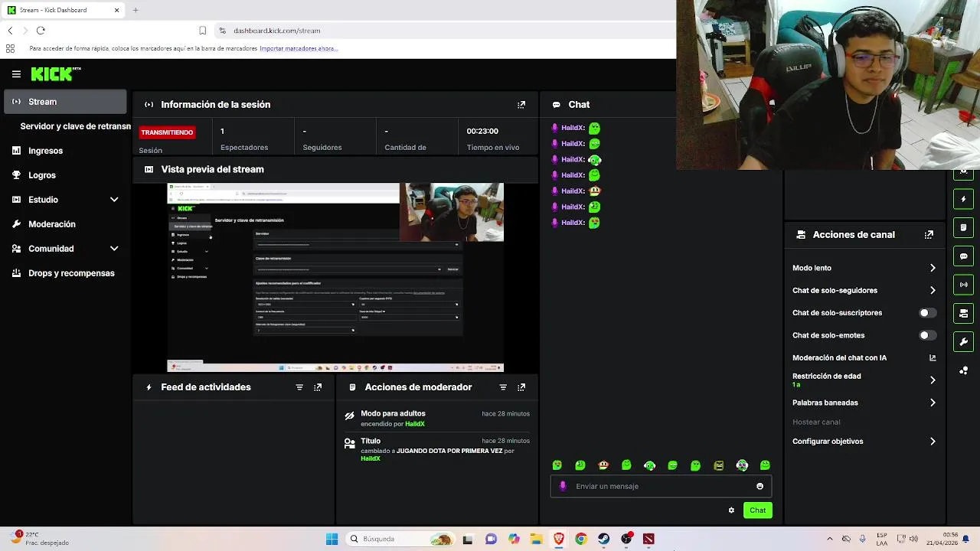Click the moderator actions note icon in right sidebar
This screenshot has height=551, width=980.
(x=964, y=227)
